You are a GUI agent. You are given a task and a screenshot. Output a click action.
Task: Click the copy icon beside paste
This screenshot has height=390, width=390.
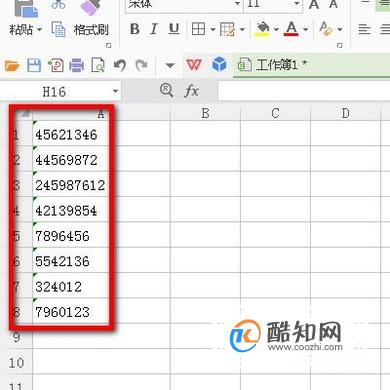[x=59, y=29]
